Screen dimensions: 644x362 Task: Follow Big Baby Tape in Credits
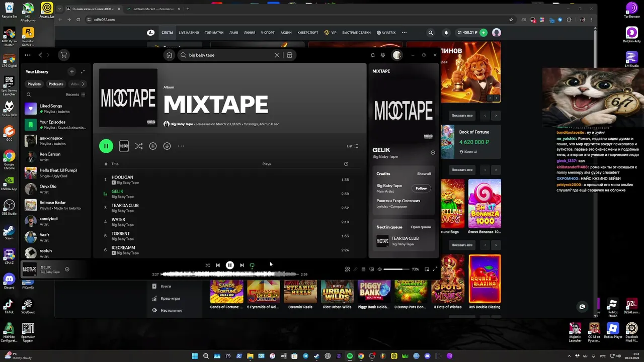[x=421, y=189]
